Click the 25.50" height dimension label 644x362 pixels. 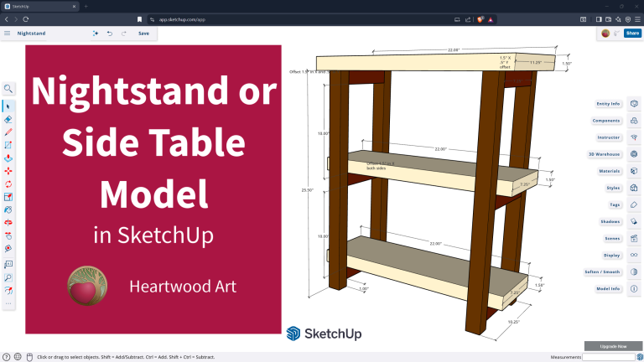point(307,190)
